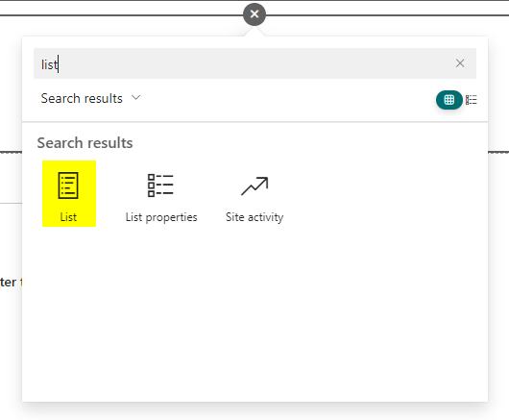
Task: Select the Site activity trend arrow icon
Action: pyautogui.click(x=254, y=185)
